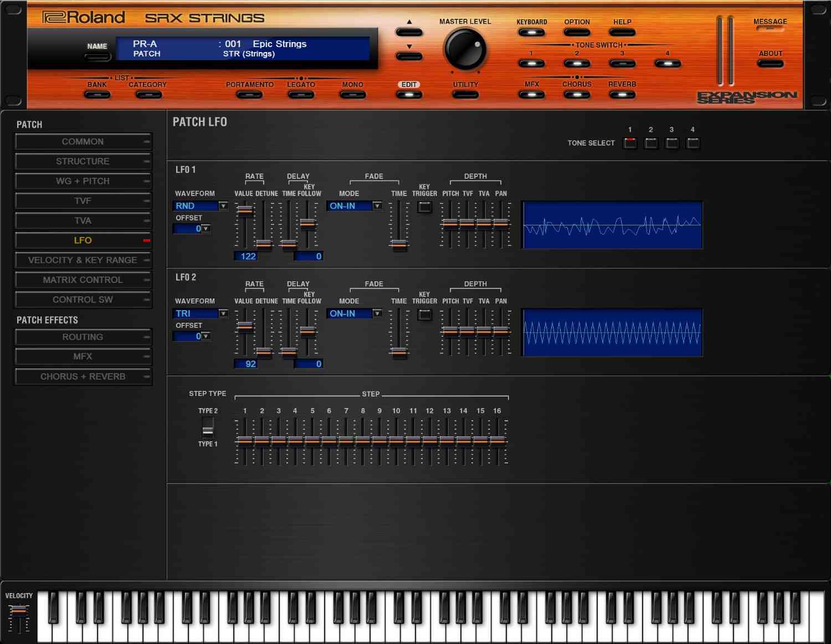The width and height of the screenshot is (831, 644).
Task: Open the CHORUS effects page
Action: pyautogui.click(x=576, y=95)
